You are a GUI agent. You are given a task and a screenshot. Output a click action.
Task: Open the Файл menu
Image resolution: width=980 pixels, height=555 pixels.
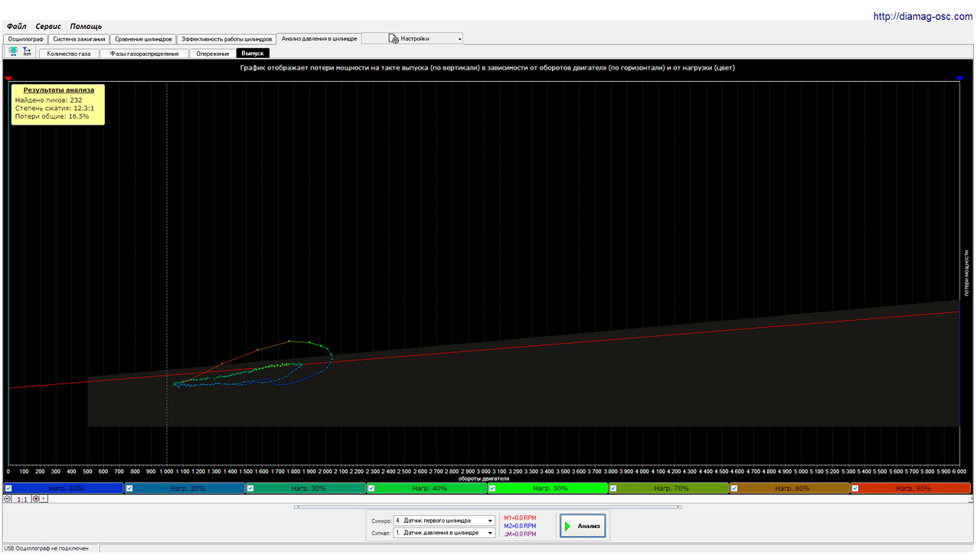[17, 26]
